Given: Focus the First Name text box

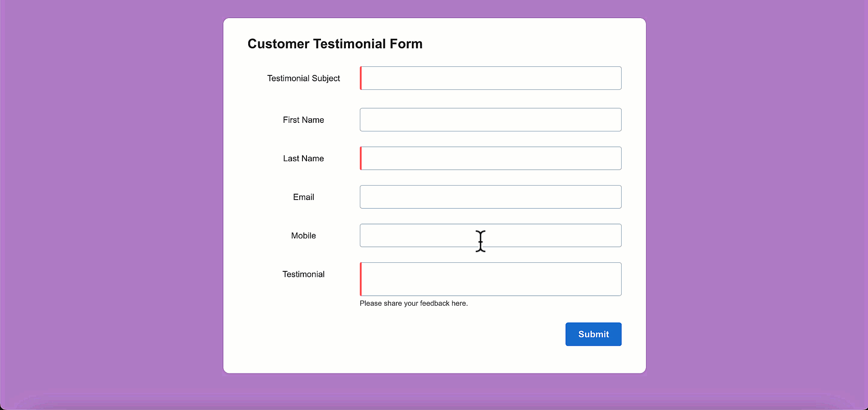Looking at the screenshot, I should [x=491, y=120].
